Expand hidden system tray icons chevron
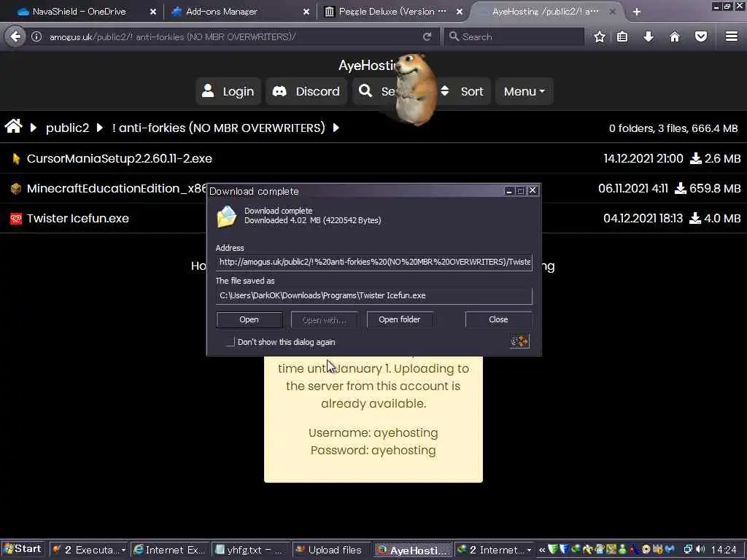This screenshot has height=560, width=747. 542,550
